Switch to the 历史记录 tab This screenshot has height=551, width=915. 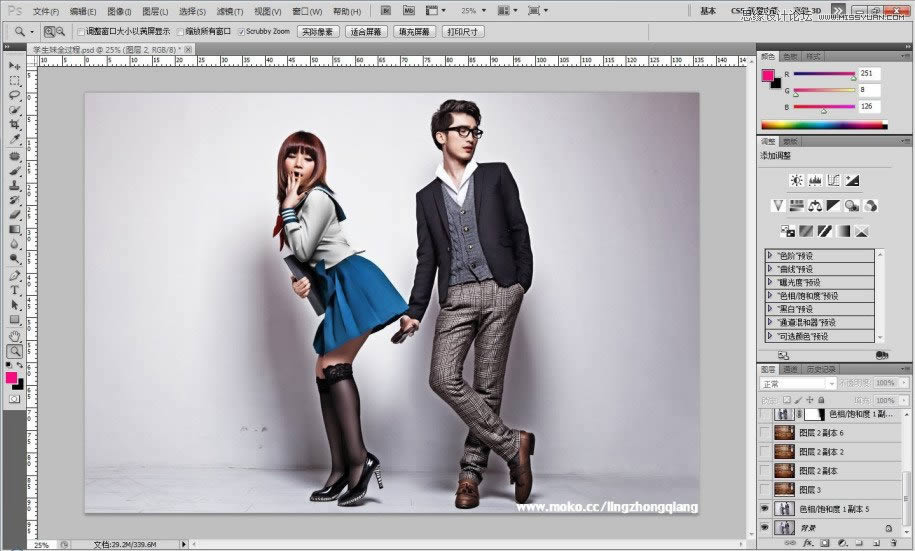point(821,369)
